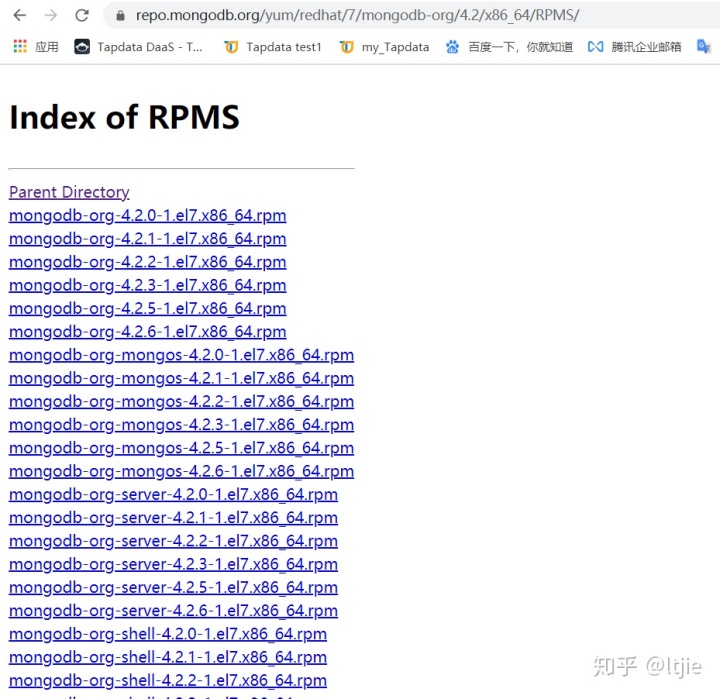This screenshot has width=720, height=699.
Task: Open the 百度一下，你就知道 bookmark
Action: 521,47
